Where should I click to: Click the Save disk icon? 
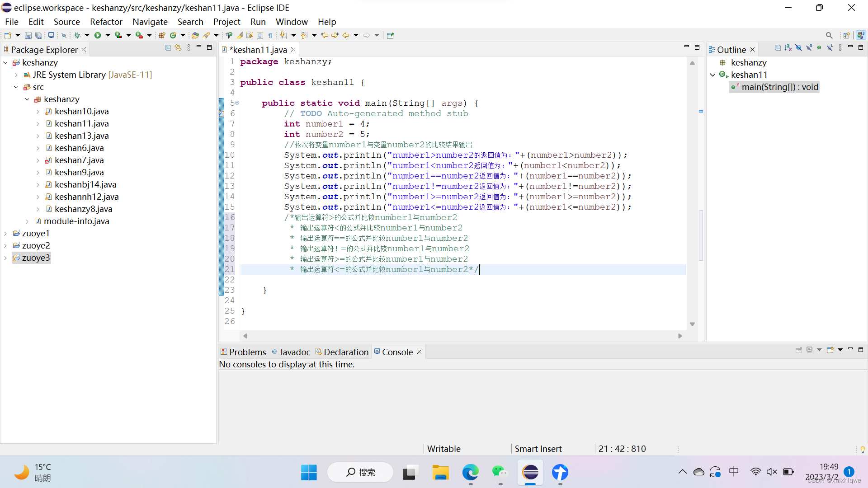click(28, 35)
